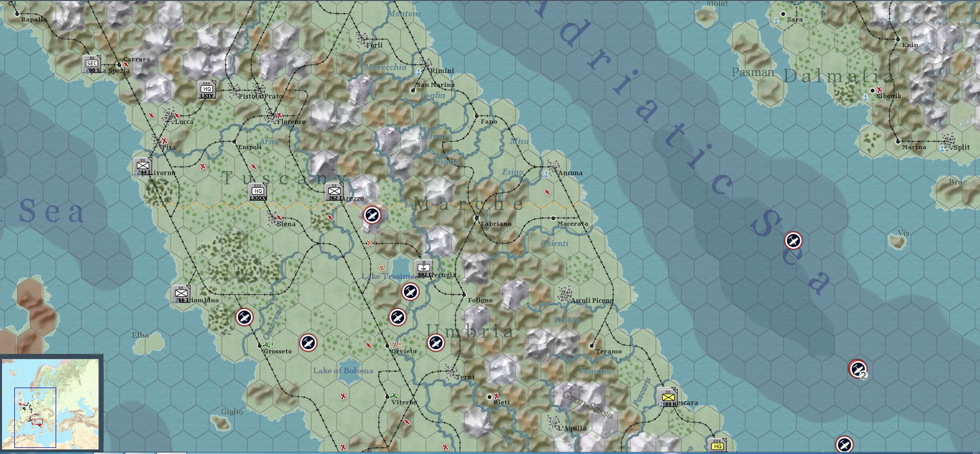Screen dimensions: 980x454
Task: Click the air marker between Grosseto and Orvieto
Action: [308, 343]
